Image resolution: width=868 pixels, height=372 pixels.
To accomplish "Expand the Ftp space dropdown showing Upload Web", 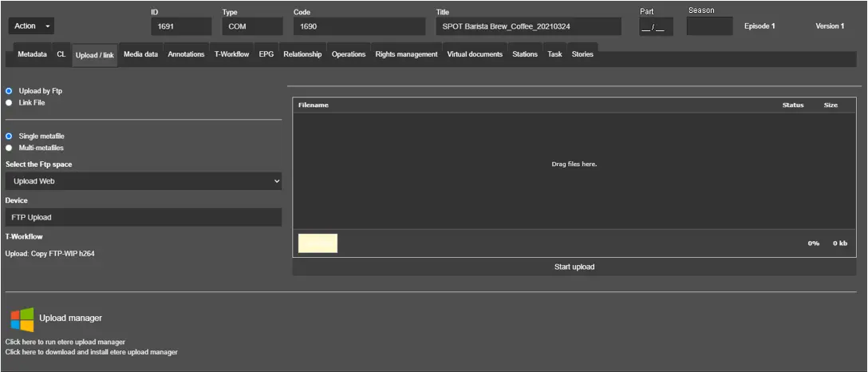I will point(144,181).
